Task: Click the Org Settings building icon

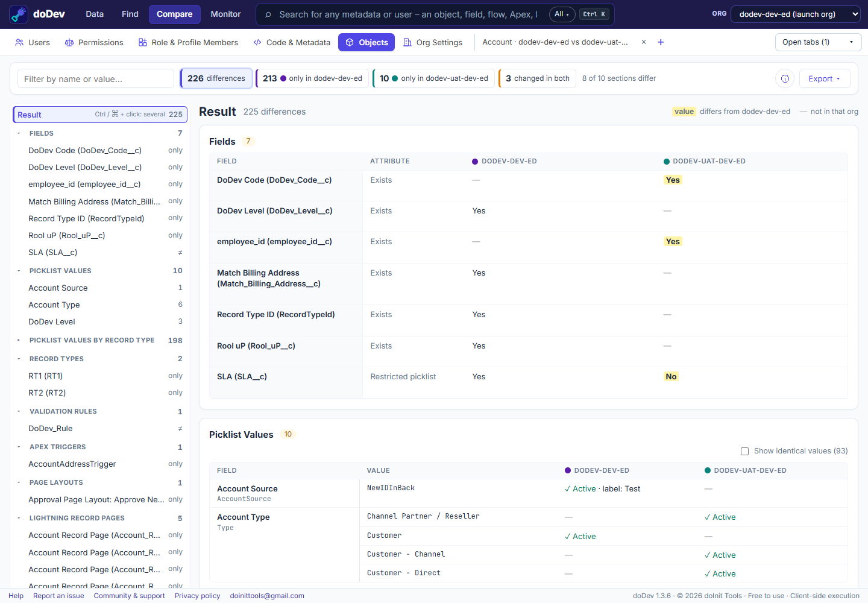Action: tap(407, 42)
